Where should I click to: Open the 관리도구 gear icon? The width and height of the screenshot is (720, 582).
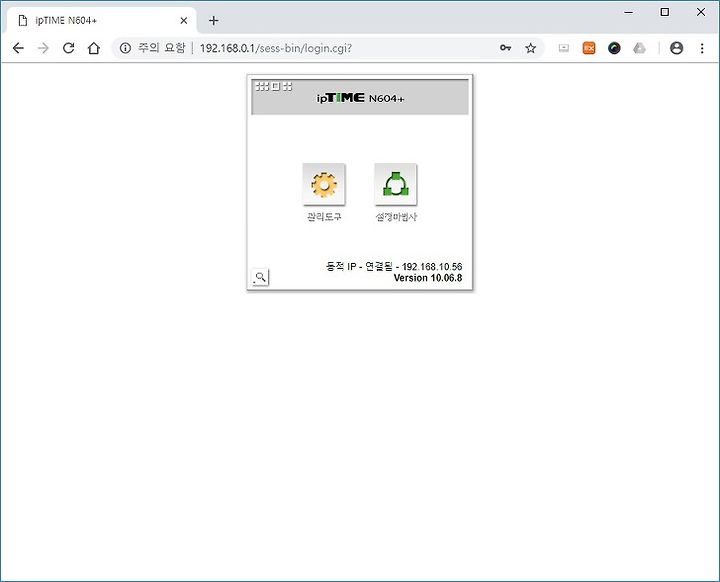324,184
